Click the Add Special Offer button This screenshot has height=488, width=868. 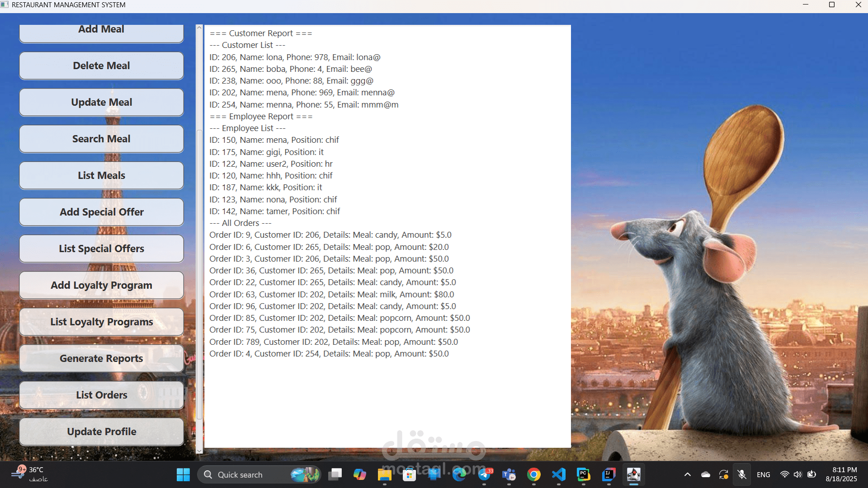pos(101,212)
